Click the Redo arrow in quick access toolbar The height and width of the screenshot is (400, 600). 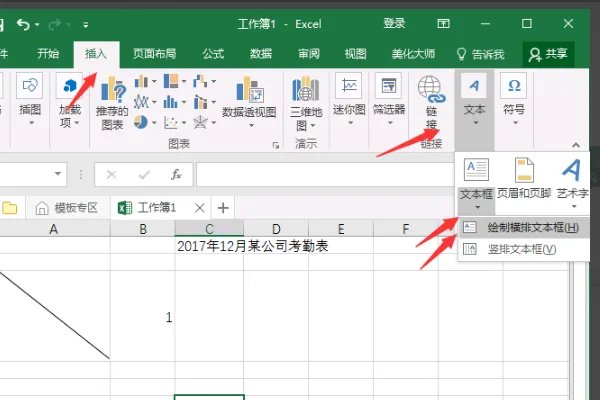click(55, 24)
